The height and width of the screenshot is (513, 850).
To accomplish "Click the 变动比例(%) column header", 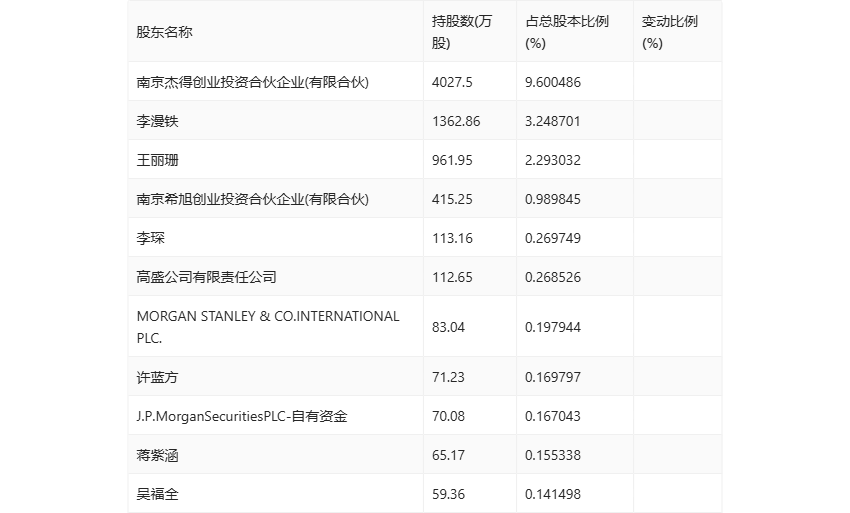I will [669, 32].
